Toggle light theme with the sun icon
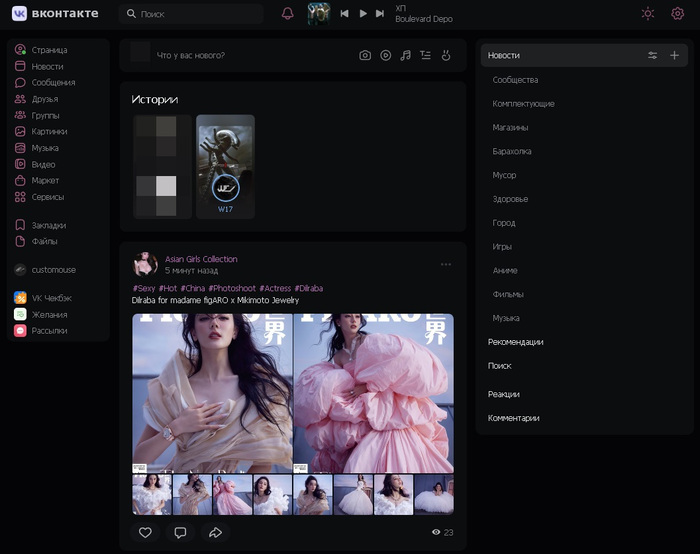The width and height of the screenshot is (700, 554). click(647, 14)
